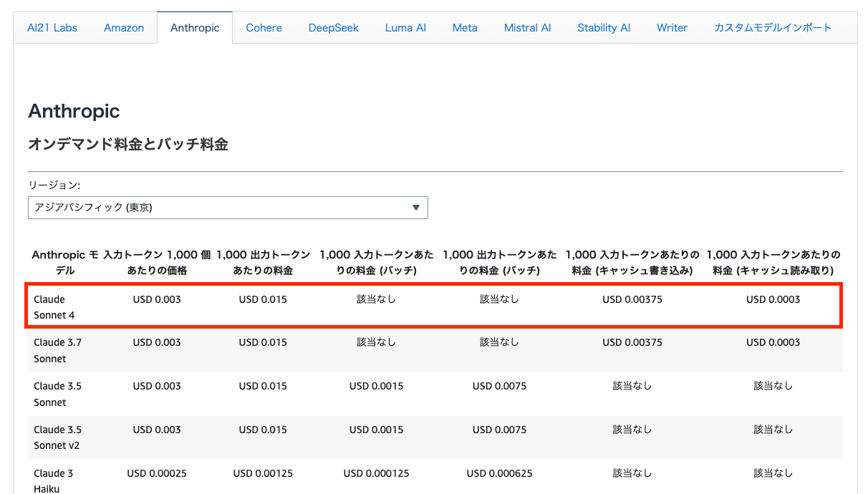Open the Writer tab
Viewport: 868px width, 494px height.
(x=672, y=28)
